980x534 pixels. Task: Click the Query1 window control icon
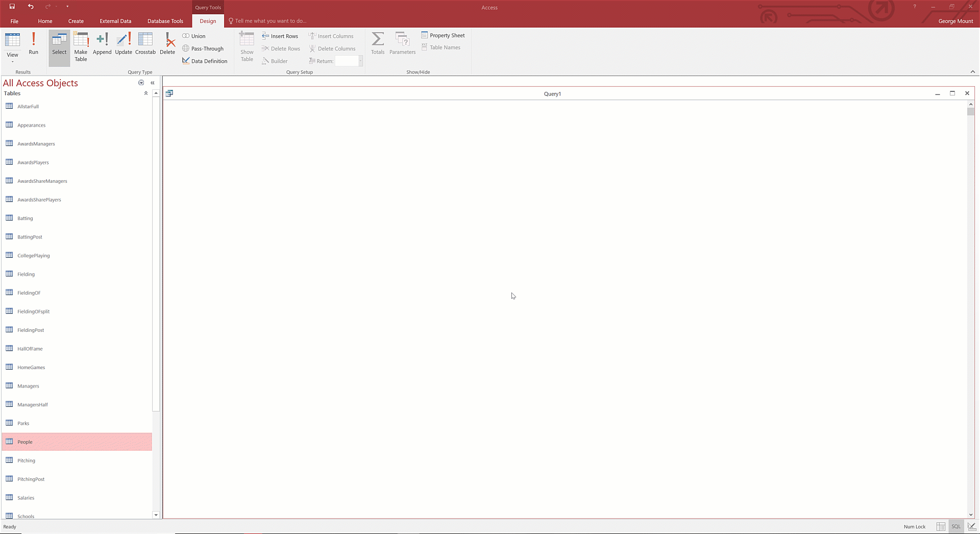click(x=169, y=93)
